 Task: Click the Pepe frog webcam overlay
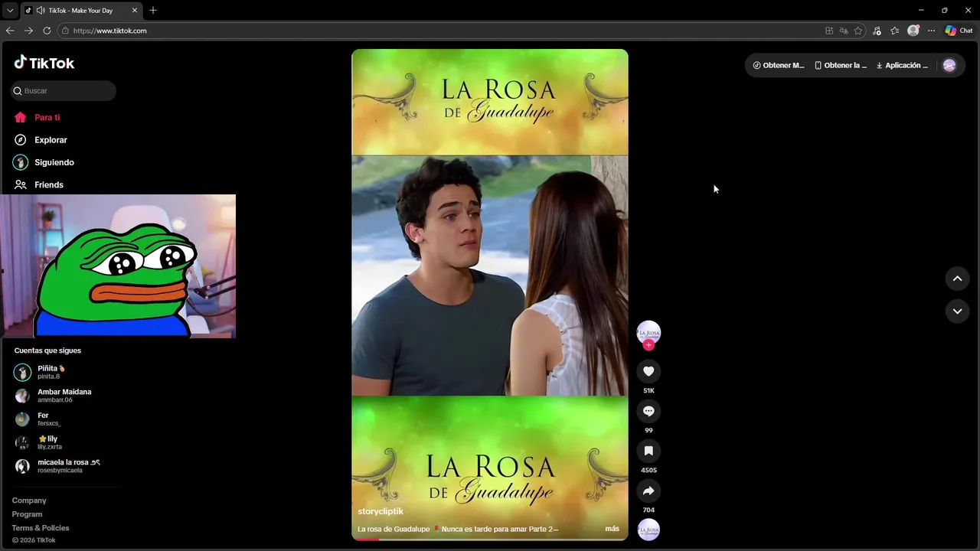(118, 266)
